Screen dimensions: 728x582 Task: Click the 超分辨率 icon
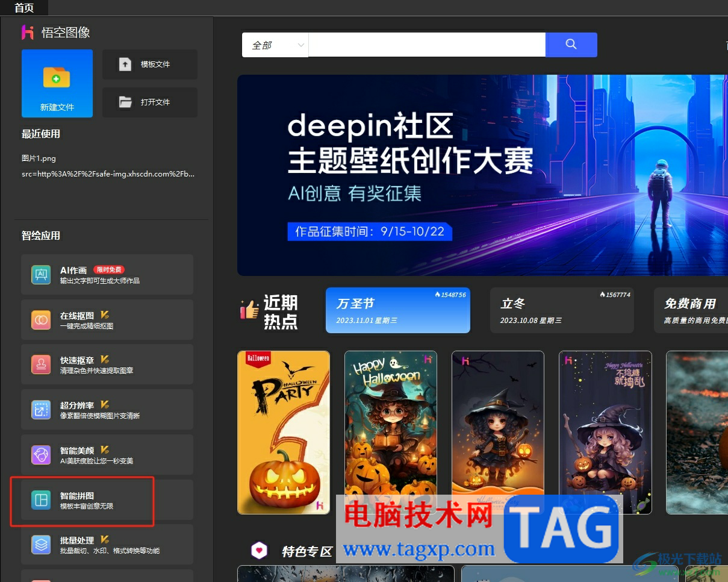(x=41, y=410)
